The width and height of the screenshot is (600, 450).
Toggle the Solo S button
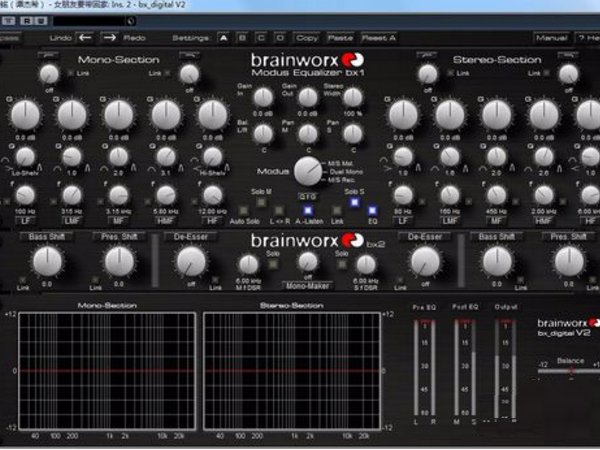(354, 202)
